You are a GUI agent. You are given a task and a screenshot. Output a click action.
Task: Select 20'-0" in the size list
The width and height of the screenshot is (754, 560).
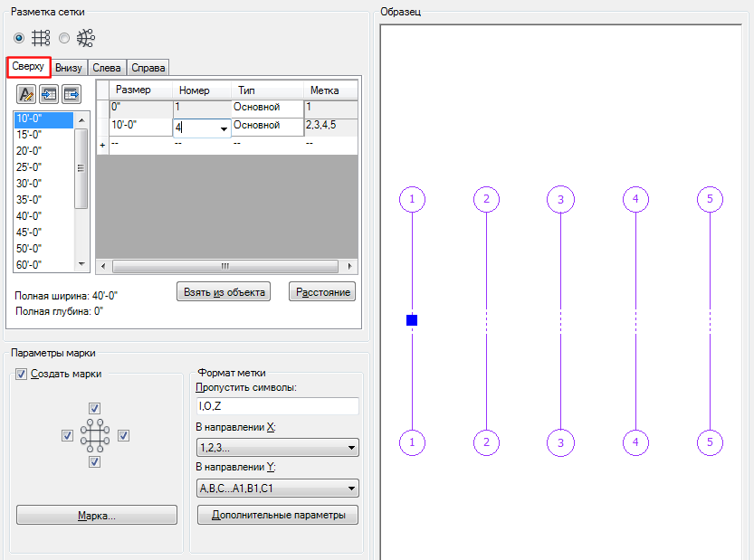(43, 151)
